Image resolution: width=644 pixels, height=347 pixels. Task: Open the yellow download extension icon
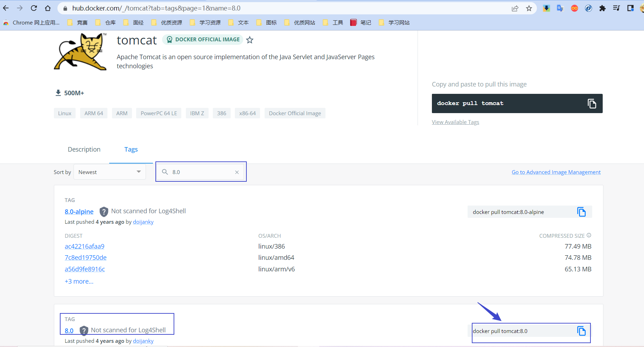pyautogui.click(x=546, y=8)
